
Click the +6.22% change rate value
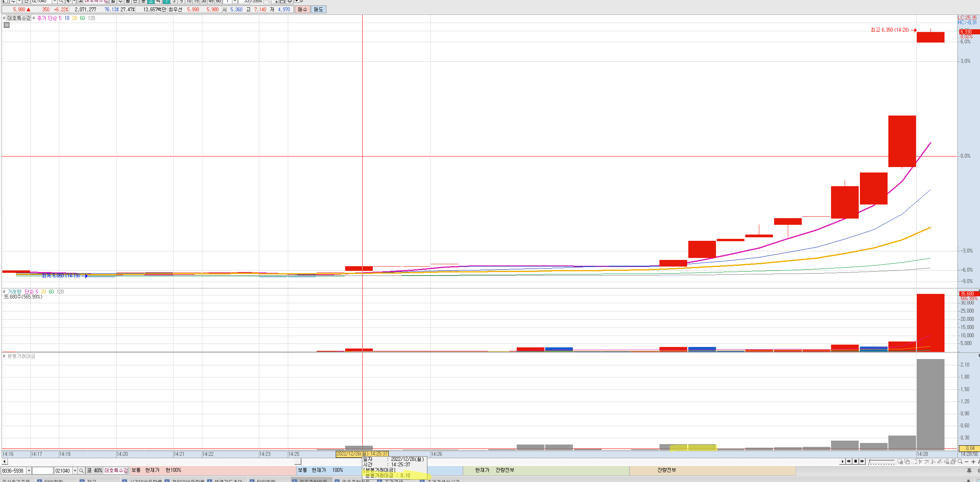click(x=61, y=9)
